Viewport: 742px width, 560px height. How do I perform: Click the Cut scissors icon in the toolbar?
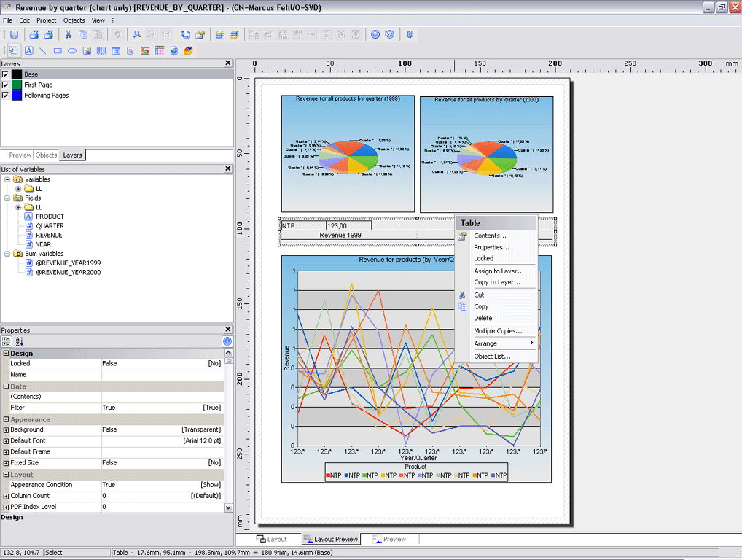click(69, 34)
